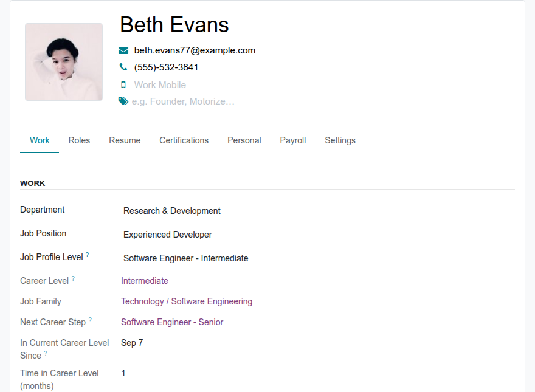Image resolution: width=535 pixels, height=392 pixels.
Task: Switch to the Roles tab
Action: (79, 140)
